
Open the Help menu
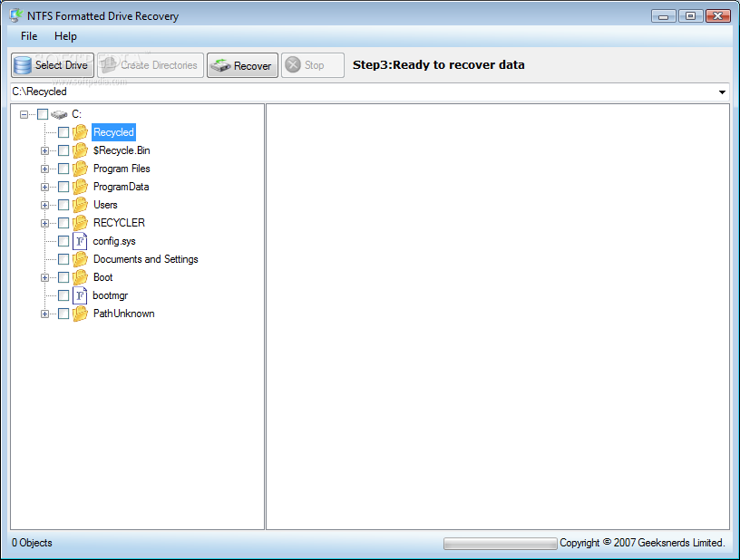point(65,36)
